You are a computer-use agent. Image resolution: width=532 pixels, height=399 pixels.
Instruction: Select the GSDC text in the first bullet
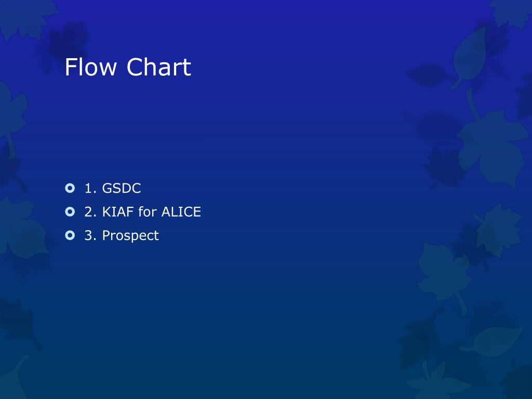pyautogui.click(x=122, y=188)
